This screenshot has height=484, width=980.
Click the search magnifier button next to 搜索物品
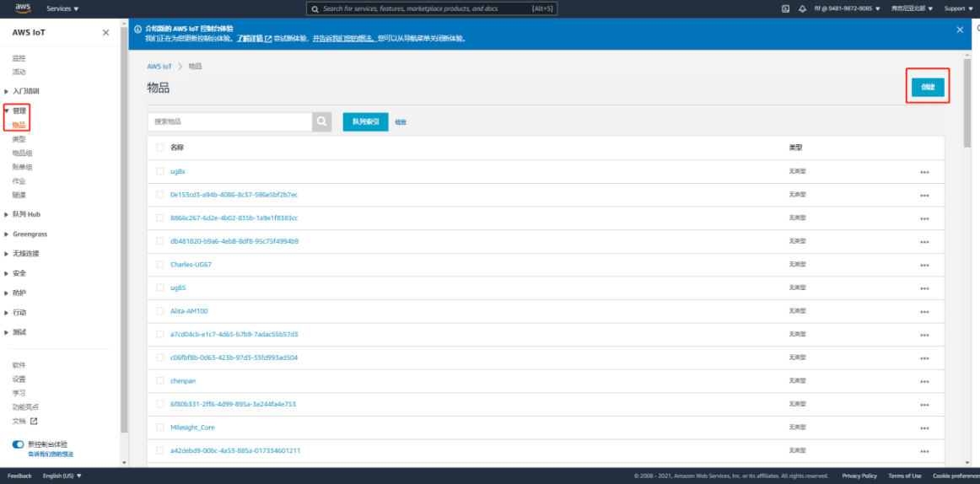(x=321, y=121)
